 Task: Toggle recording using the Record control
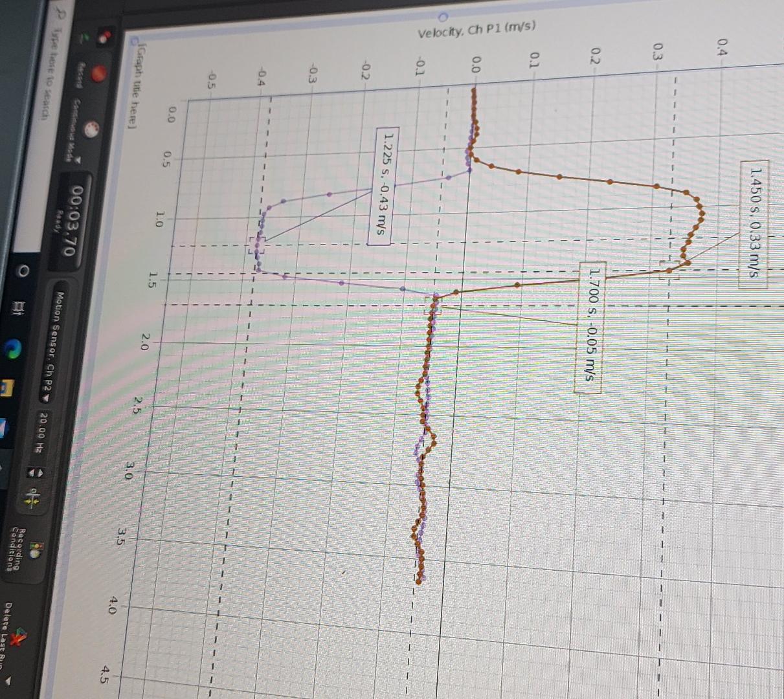[x=98, y=74]
